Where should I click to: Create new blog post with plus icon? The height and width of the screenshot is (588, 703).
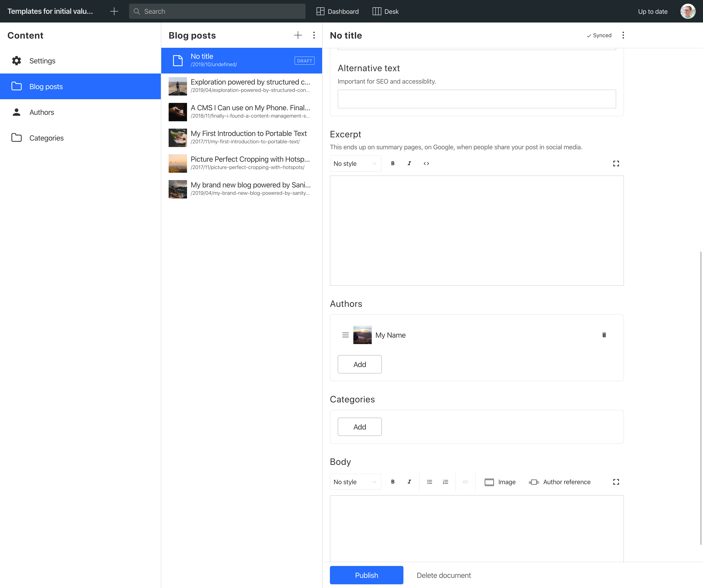coord(298,35)
